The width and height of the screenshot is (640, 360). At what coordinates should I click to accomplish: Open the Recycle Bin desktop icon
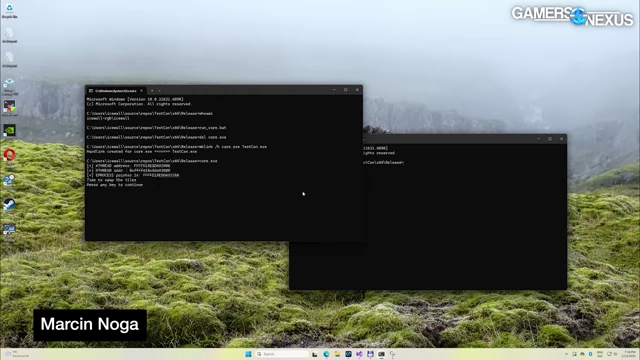[x=9, y=10]
